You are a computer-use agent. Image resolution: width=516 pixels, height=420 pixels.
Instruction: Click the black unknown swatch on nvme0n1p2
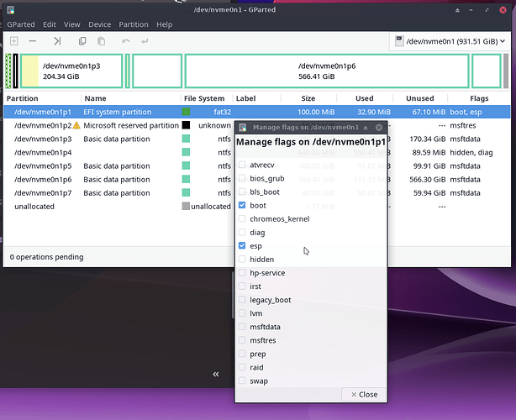click(x=186, y=125)
